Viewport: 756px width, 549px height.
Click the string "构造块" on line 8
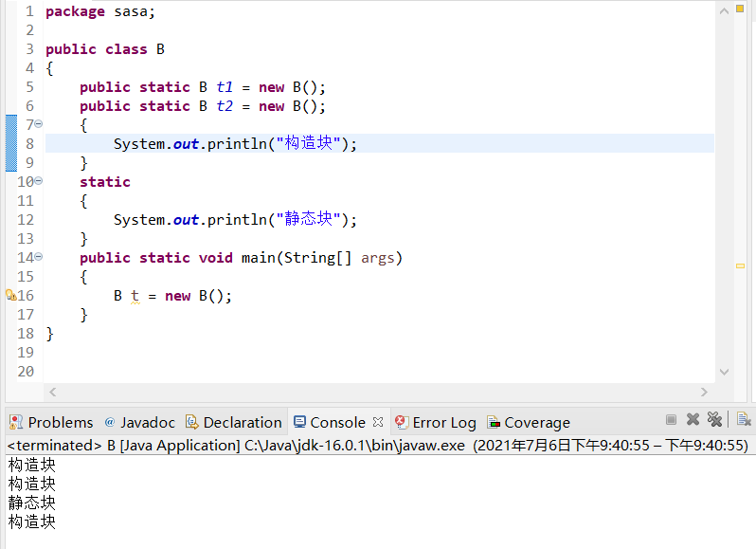point(309,143)
